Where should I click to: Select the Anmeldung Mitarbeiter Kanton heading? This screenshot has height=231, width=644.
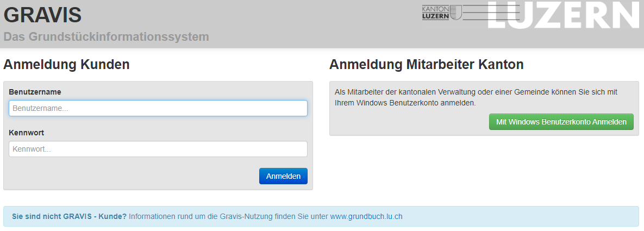pyautogui.click(x=426, y=65)
